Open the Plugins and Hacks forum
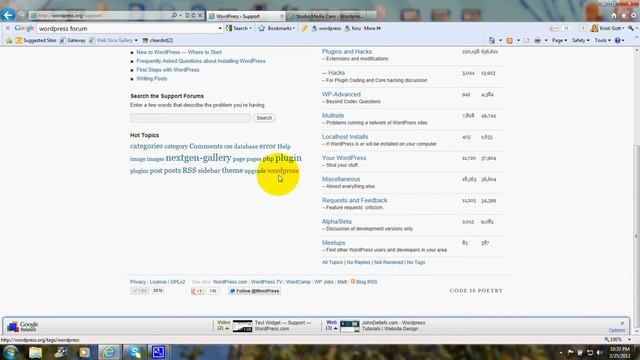The height and width of the screenshot is (360, 640). click(x=347, y=52)
